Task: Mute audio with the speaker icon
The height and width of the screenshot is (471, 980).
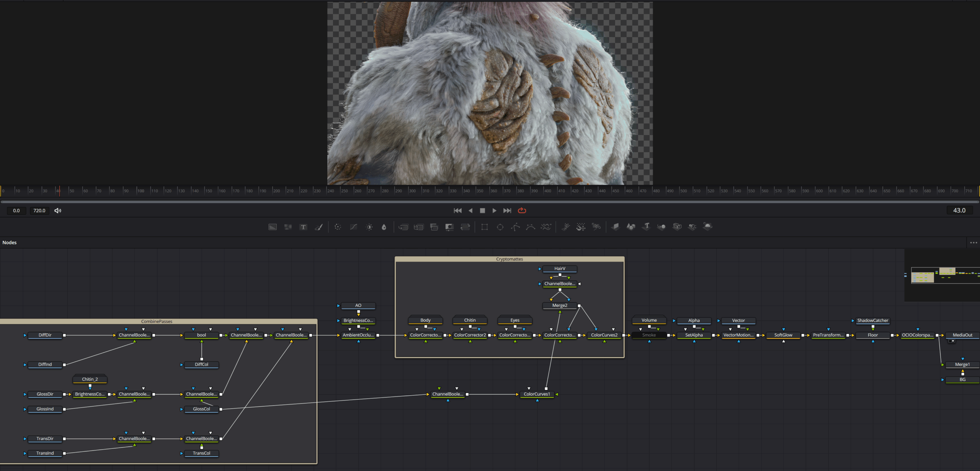Action: tap(58, 210)
